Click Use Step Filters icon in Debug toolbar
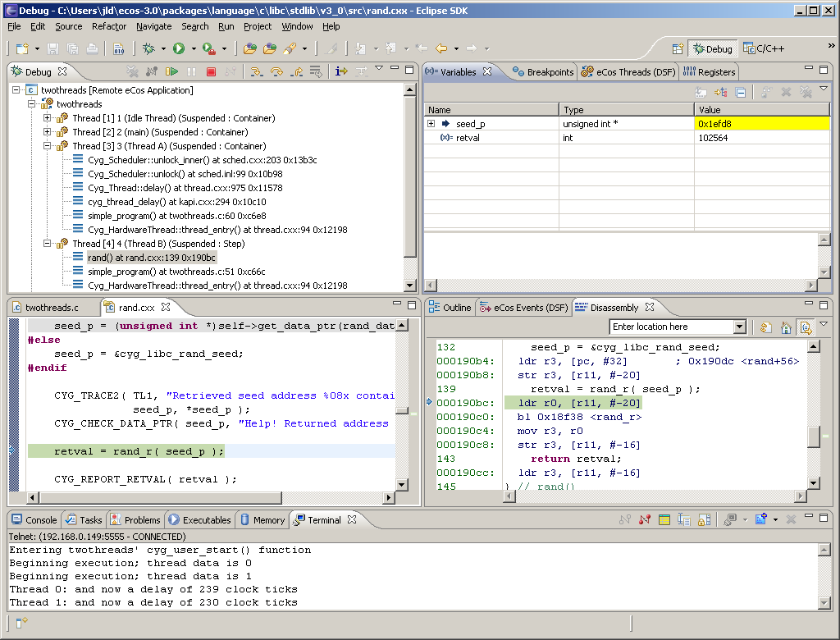This screenshot has width=840, height=640. pos(362,71)
